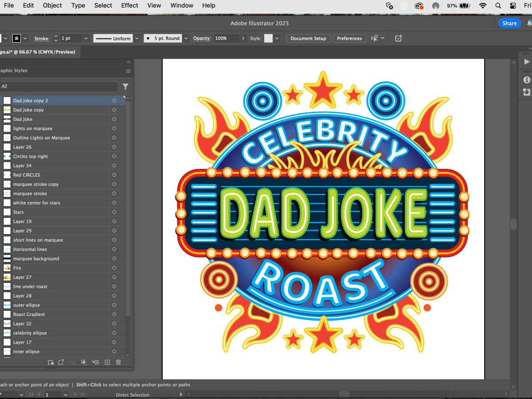The height and width of the screenshot is (399, 532).
Task: Open the Actions panel play icon
Action: pos(527,62)
